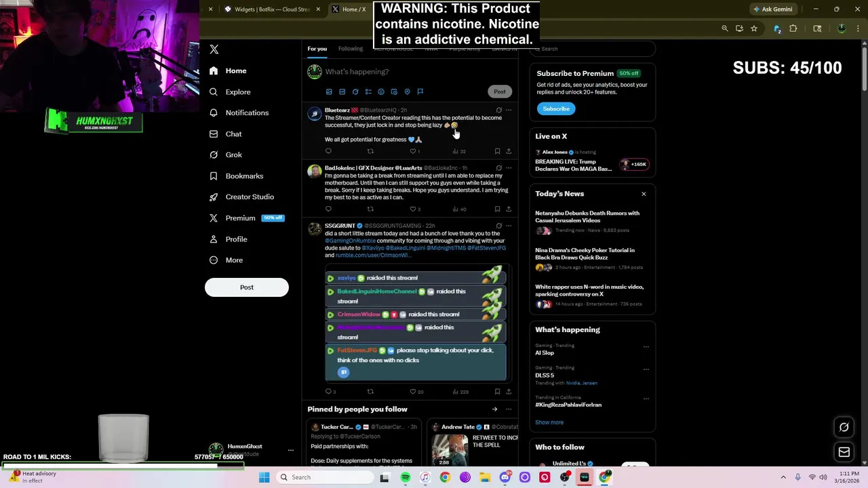Open more options for pinned posts section
Viewport: 868px width, 488px height.
pyautogui.click(x=509, y=409)
